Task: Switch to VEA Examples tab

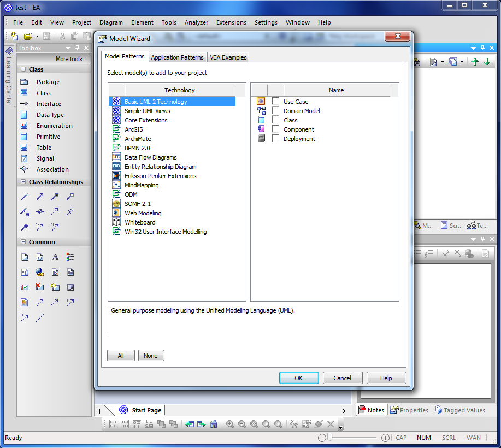Action: [228, 57]
